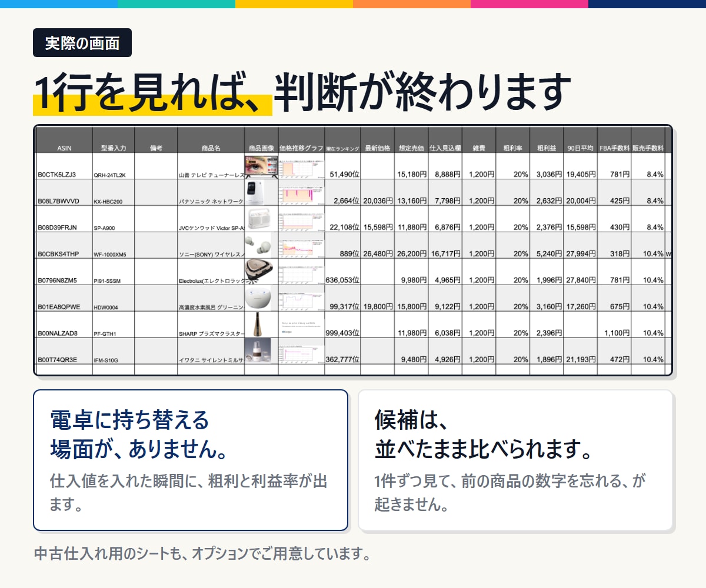The height and width of the screenshot is (588, 706).
Task: Open price graph for row KX-HBC200
Action: coord(301,194)
